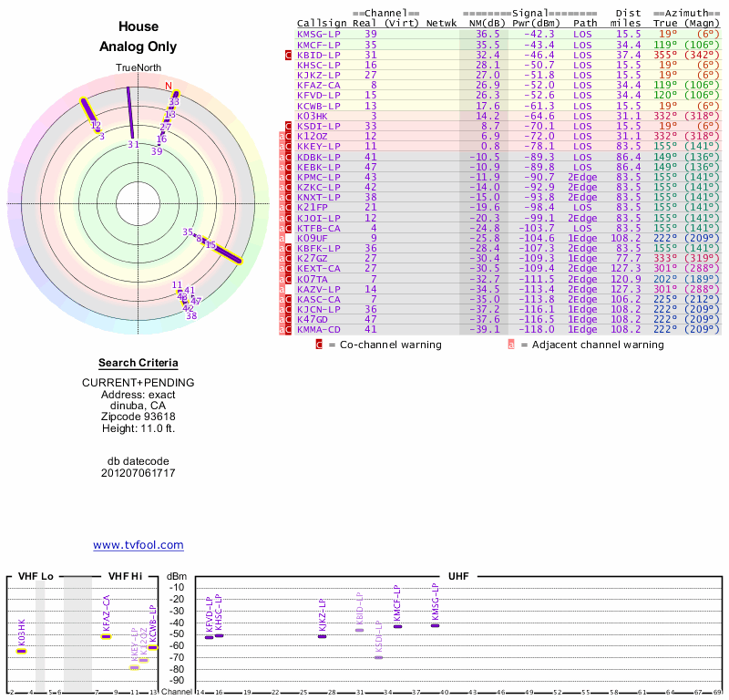This screenshot has width=729, height=700.
Task: Click the KMCF-LP marker in UHF spectrum
Action: tap(397, 626)
